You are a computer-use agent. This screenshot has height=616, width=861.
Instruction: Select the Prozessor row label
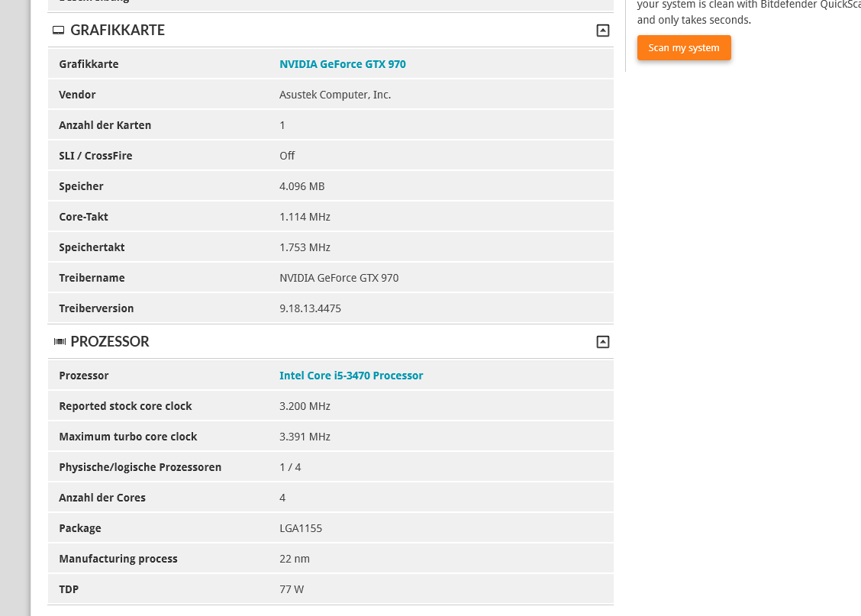tap(83, 376)
